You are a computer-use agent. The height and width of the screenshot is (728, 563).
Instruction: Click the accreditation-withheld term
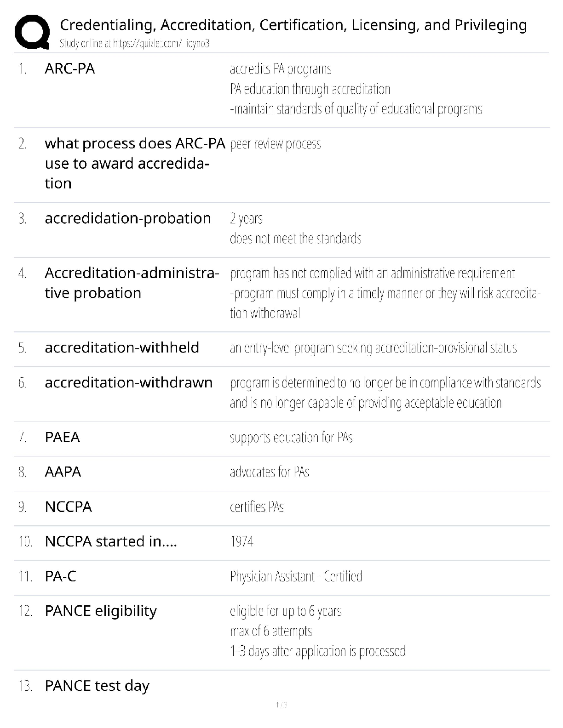(x=122, y=348)
